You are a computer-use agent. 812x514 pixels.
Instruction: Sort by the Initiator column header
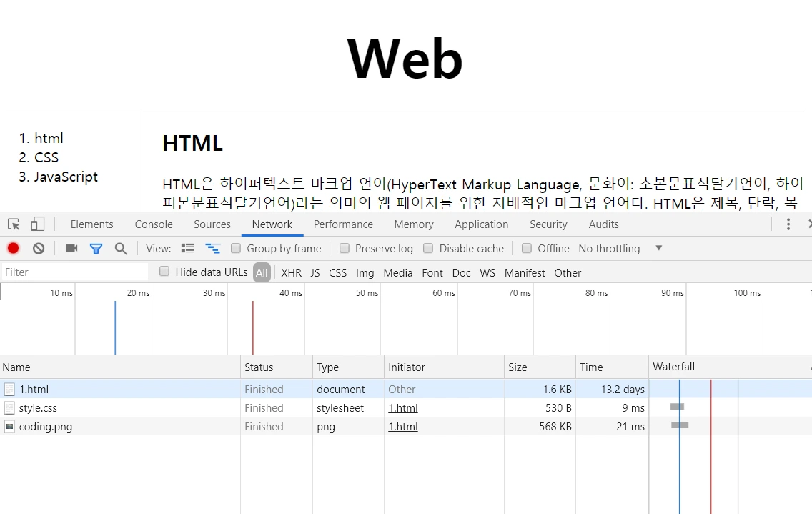click(444, 367)
